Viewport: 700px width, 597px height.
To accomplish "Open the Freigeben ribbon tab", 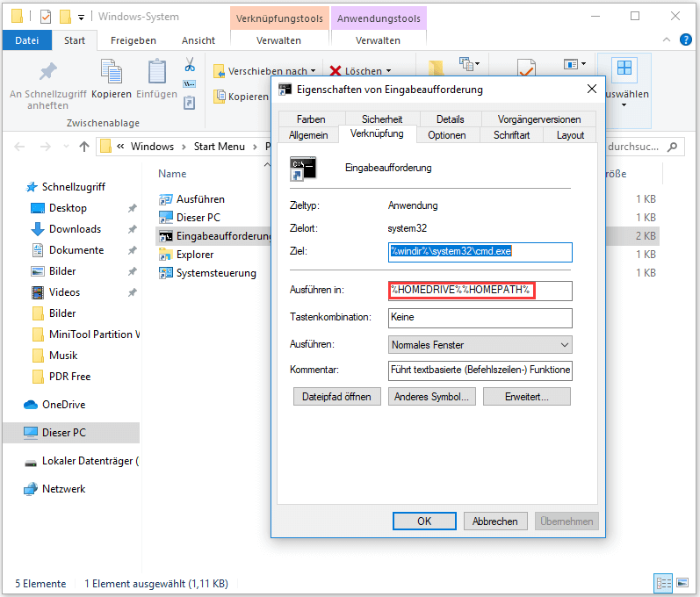I will point(134,40).
